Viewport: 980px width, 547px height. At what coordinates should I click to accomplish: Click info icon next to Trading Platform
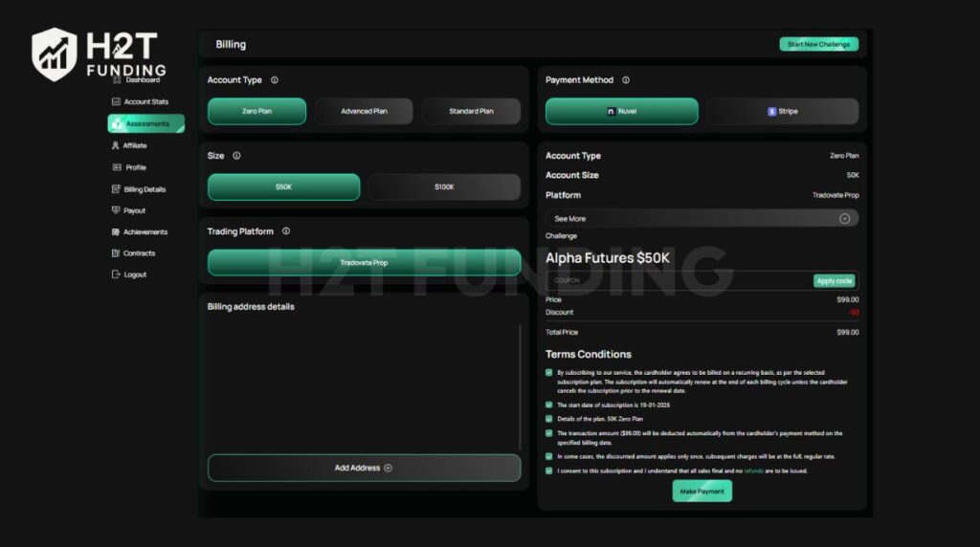[286, 231]
